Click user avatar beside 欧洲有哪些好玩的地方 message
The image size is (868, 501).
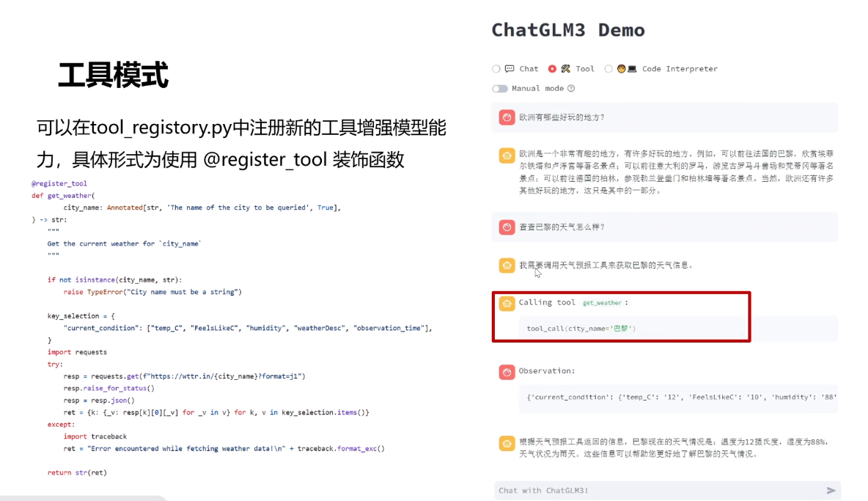click(x=507, y=117)
